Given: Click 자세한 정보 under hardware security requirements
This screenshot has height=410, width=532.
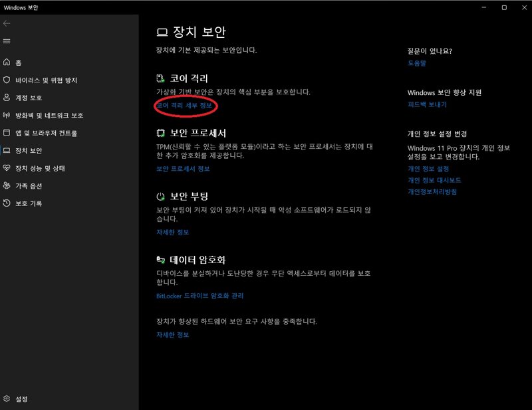Looking at the screenshot, I should (172, 335).
